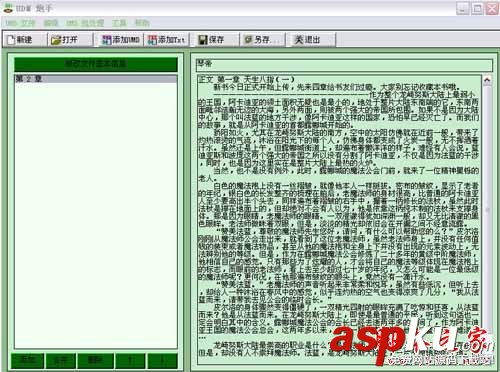Click the 另存 (Save As) toolbar button
The width and height of the screenshot is (500, 372).
[262, 40]
